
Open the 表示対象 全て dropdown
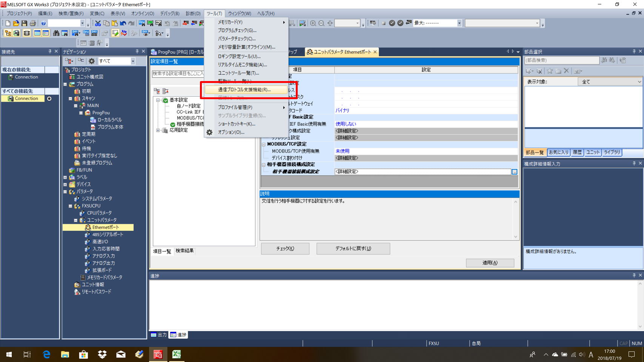point(610,82)
